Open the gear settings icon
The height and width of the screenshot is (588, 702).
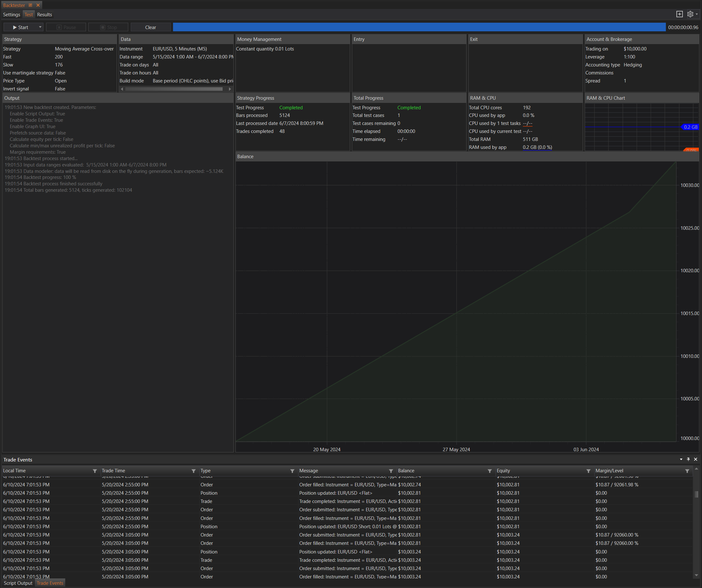click(x=690, y=14)
